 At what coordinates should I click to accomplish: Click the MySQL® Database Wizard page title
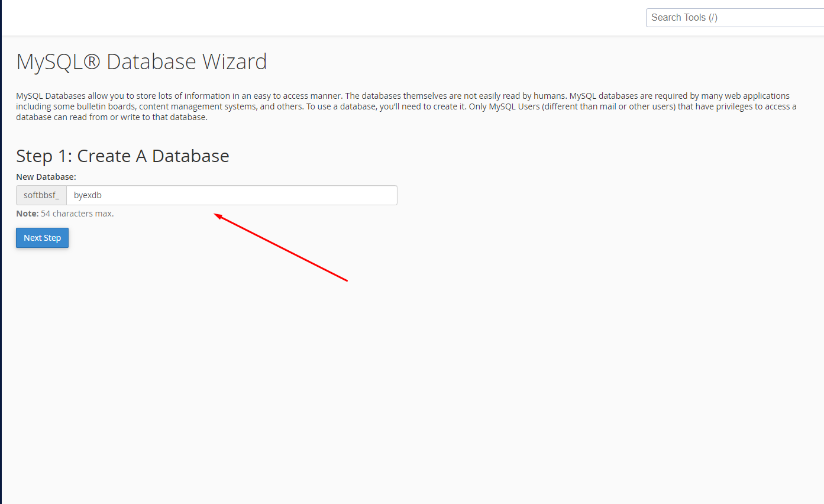(x=141, y=62)
